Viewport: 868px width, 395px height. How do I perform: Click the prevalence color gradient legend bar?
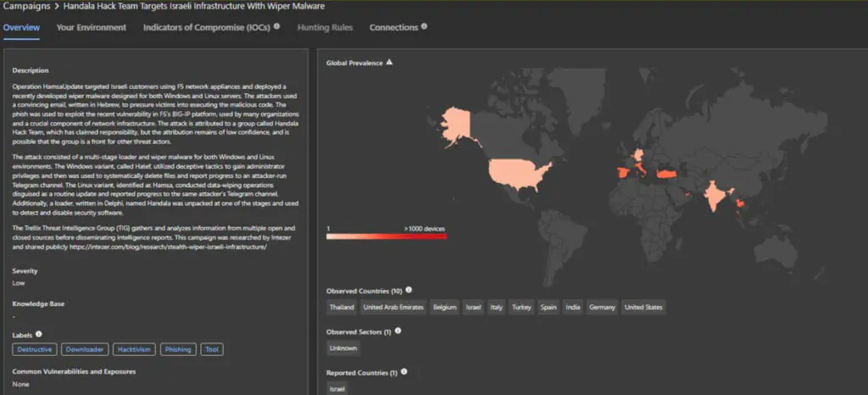pos(386,236)
